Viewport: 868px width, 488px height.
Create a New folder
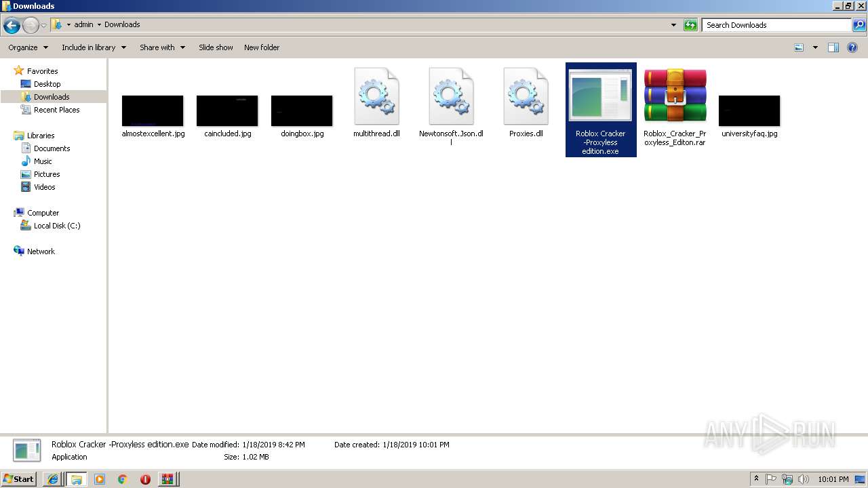pos(262,47)
